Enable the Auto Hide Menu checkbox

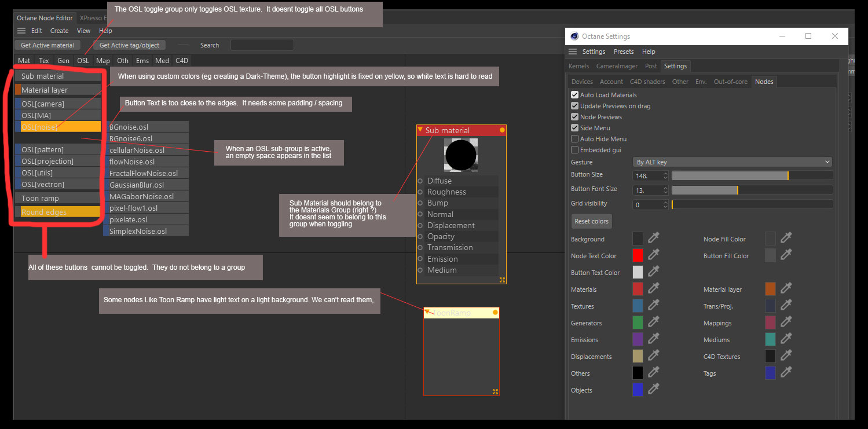coord(574,138)
